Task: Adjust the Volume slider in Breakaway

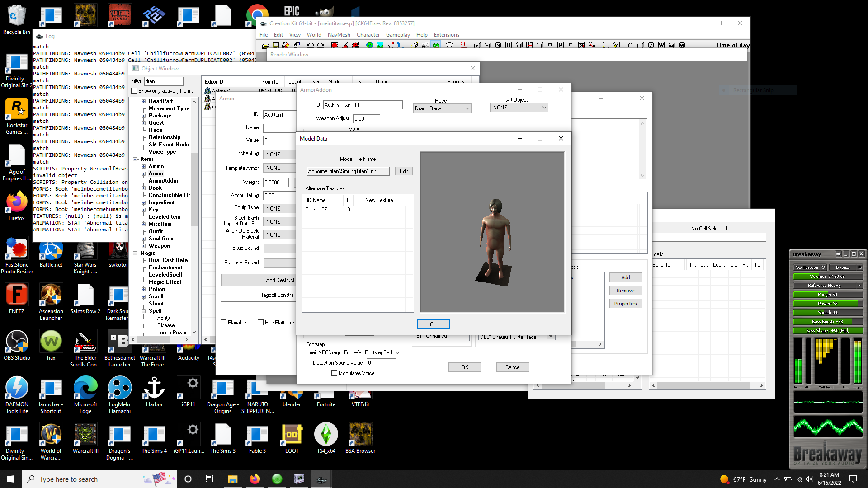Action: 828,277
